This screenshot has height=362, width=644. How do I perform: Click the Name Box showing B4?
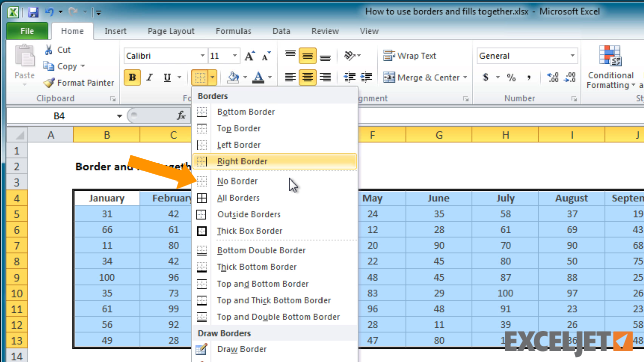[59, 116]
